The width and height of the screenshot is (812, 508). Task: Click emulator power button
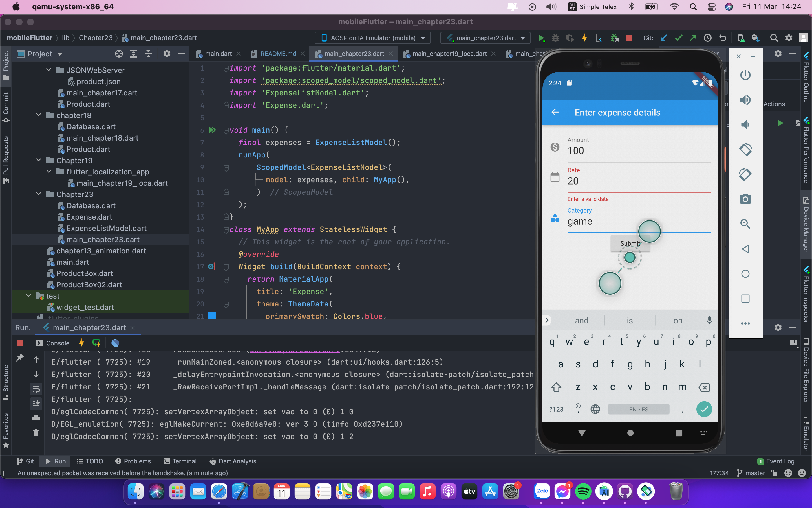745,75
